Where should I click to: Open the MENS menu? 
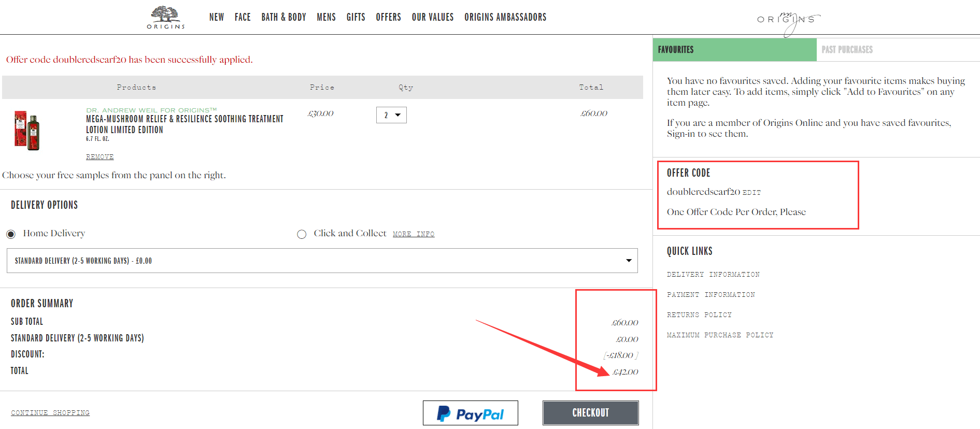(x=326, y=17)
